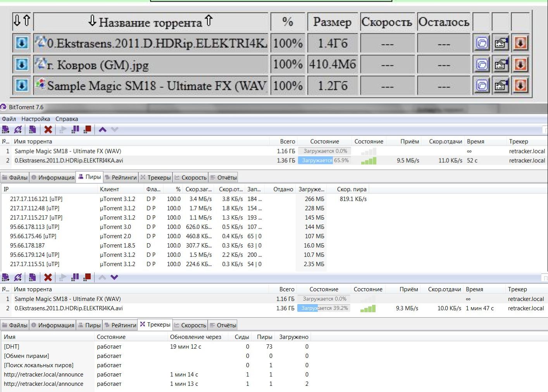Switch to Файлы tab above the peers list
This screenshot has height=392, width=548.
(x=15, y=177)
